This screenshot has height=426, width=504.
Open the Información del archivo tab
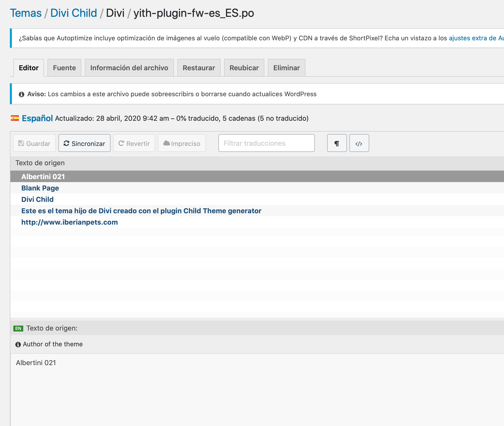pyautogui.click(x=129, y=68)
